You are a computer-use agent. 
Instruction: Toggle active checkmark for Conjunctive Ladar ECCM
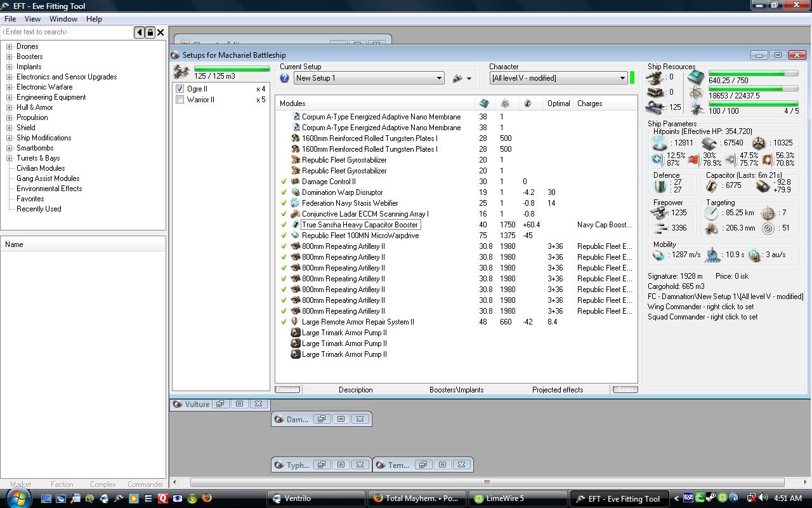pos(284,214)
